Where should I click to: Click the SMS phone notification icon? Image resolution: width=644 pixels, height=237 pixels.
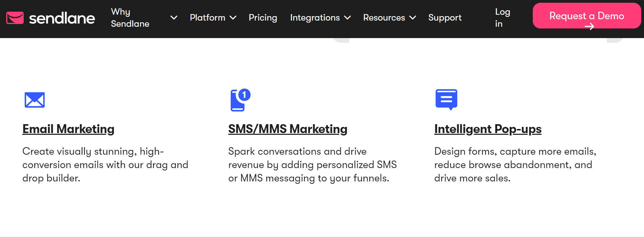click(240, 100)
